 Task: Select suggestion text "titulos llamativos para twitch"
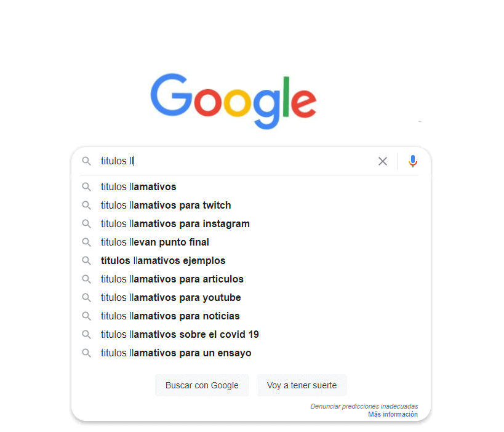click(166, 206)
